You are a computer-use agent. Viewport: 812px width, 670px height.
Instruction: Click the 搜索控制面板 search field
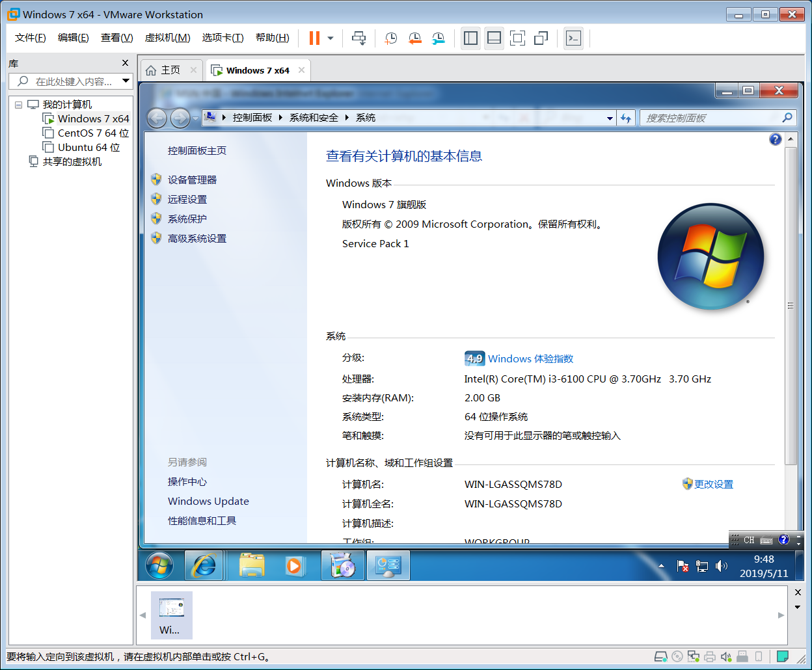712,118
